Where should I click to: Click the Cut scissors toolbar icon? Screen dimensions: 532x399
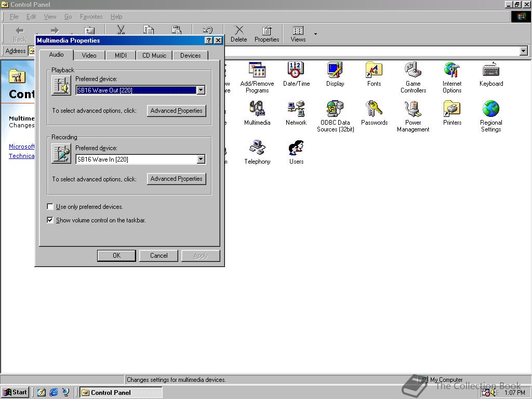(x=121, y=30)
